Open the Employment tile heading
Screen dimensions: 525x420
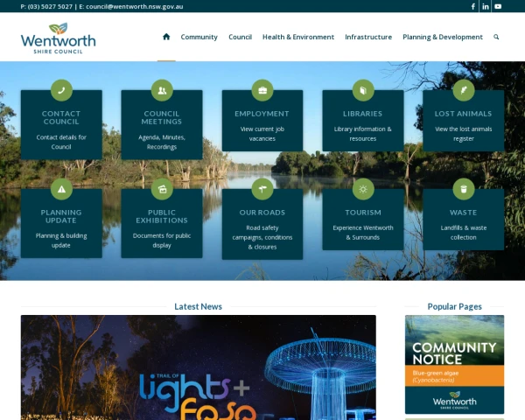pyautogui.click(x=262, y=114)
